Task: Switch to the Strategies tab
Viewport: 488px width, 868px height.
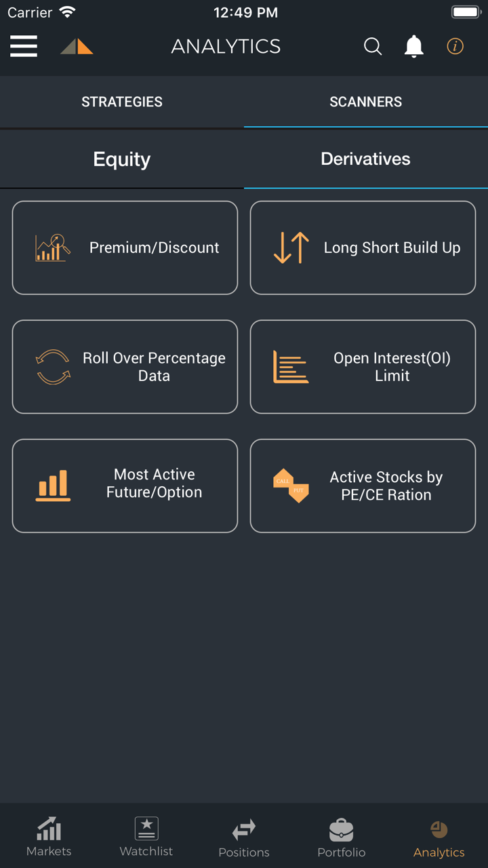Action: click(x=122, y=102)
